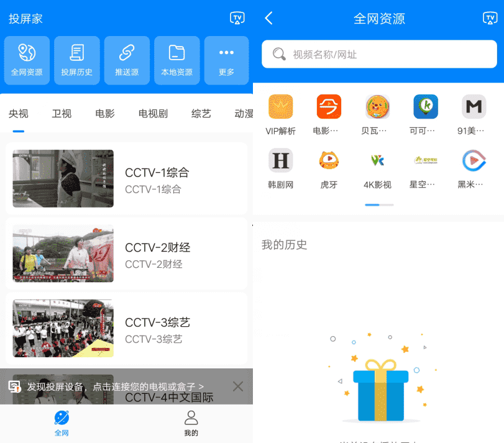Tap the CCTV-3综艺 title text
Viewport: 504px width, 443px height.
157,322
